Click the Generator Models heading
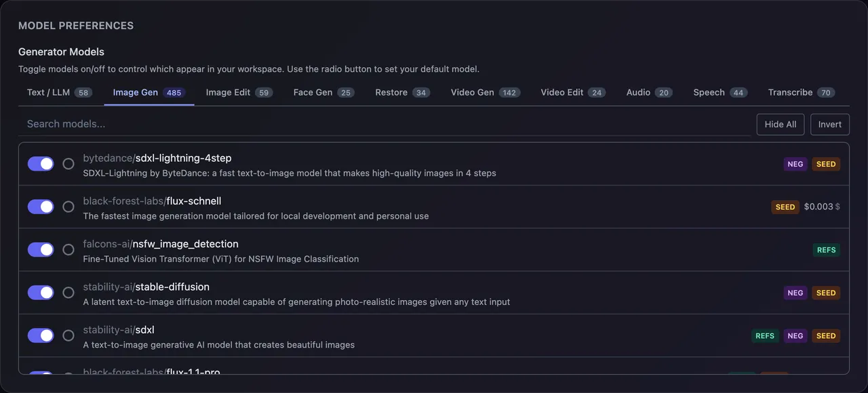The image size is (868, 393). (61, 51)
